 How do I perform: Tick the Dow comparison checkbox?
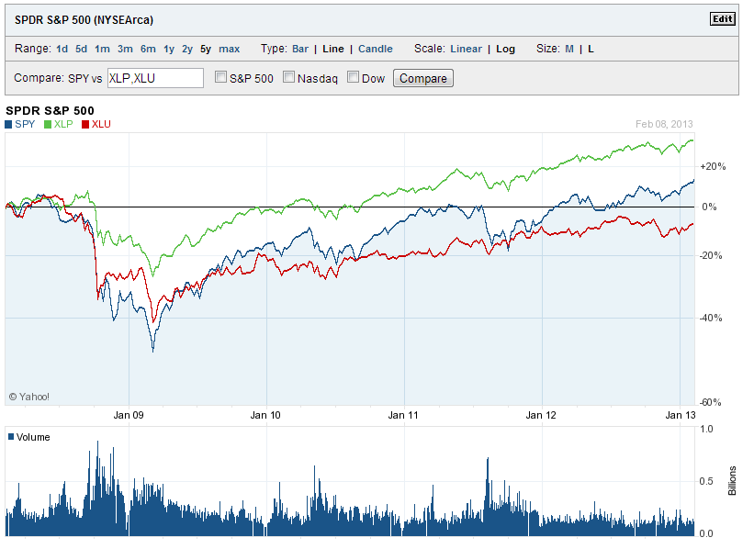click(353, 77)
